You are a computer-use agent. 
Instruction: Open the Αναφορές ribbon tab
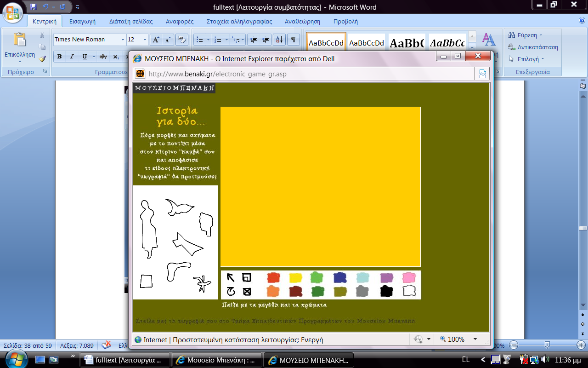coord(179,21)
